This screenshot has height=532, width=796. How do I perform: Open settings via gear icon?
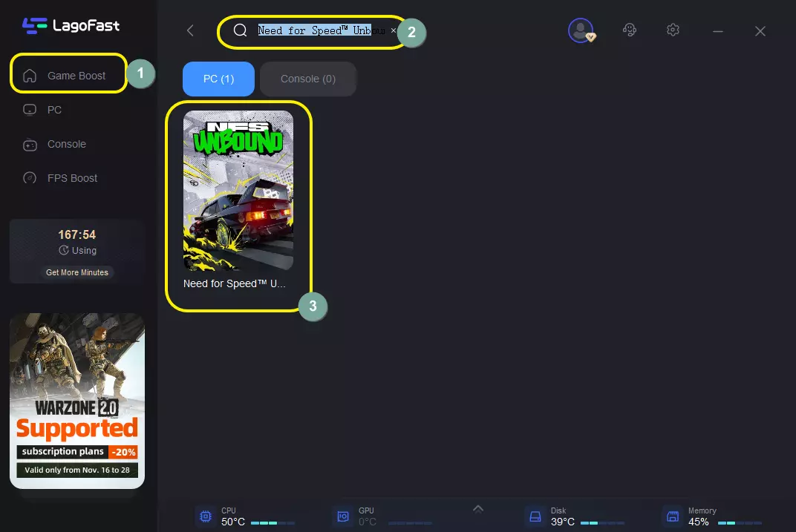point(673,30)
